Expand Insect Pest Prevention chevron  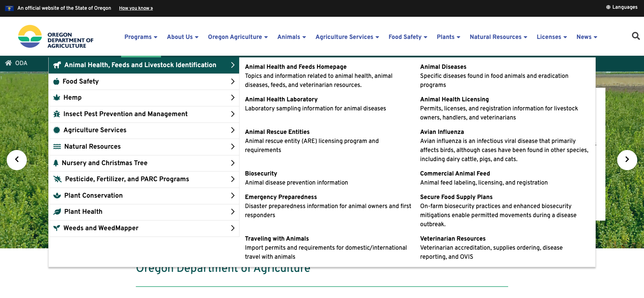[x=232, y=114]
